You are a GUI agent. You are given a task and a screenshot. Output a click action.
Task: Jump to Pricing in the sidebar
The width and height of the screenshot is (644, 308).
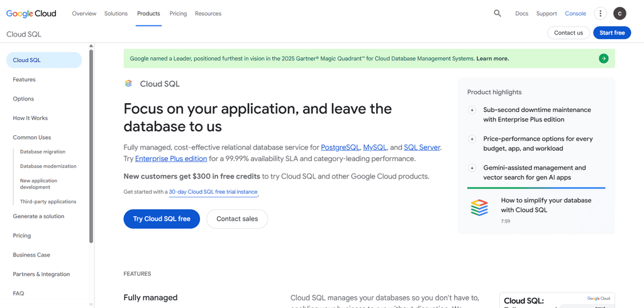22,235
